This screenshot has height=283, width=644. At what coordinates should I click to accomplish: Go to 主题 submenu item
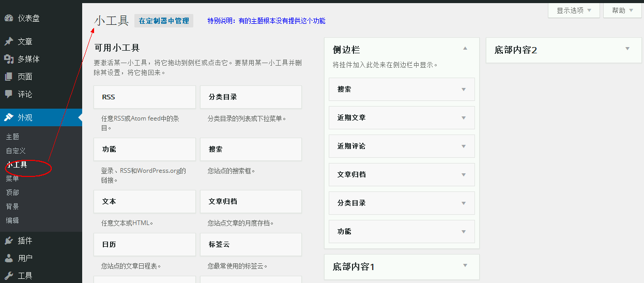12,137
